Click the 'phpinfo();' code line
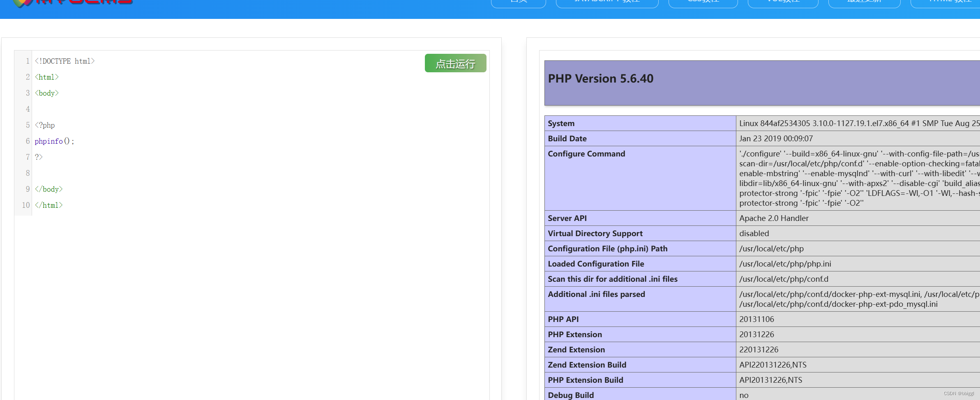 (x=55, y=141)
